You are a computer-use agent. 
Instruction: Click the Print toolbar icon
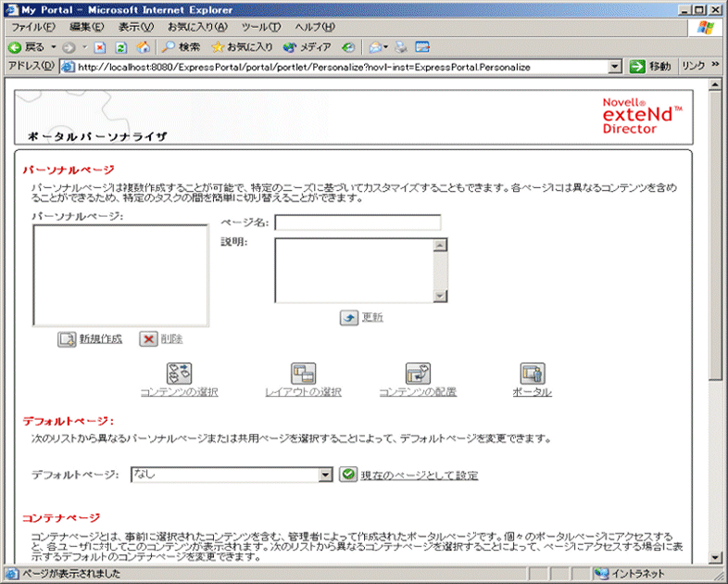(x=401, y=47)
